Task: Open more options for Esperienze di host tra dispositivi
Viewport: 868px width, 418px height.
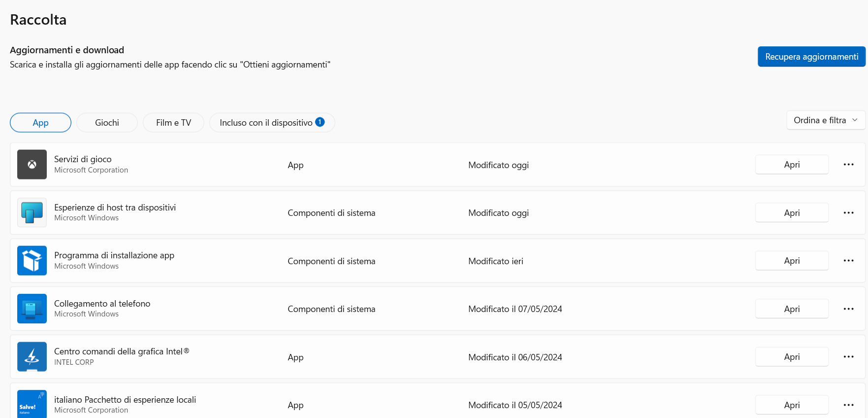Action: (x=848, y=213)
